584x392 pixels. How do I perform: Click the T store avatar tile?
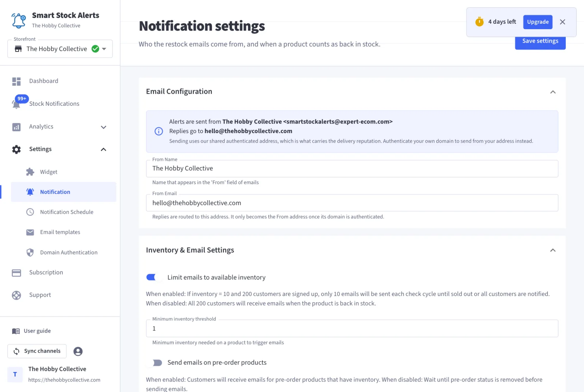point(15,374)
